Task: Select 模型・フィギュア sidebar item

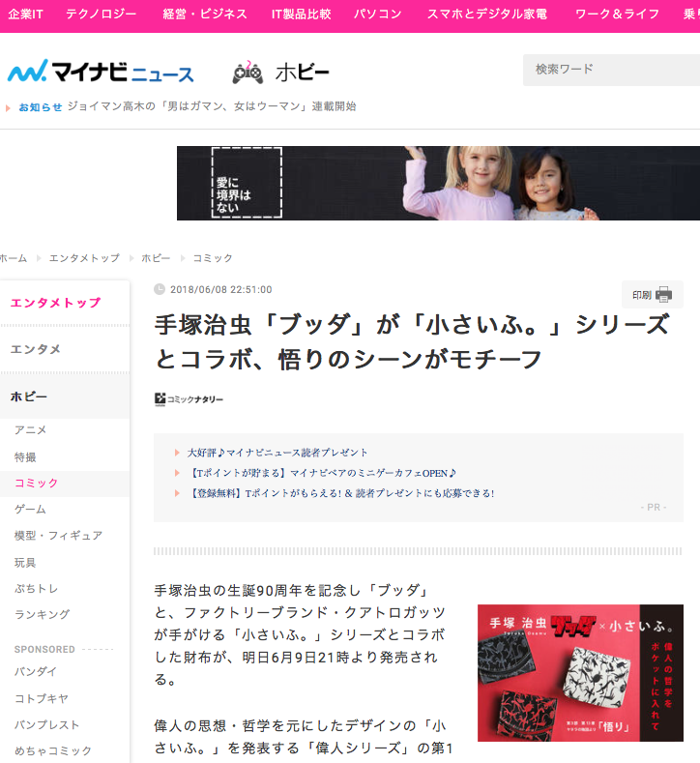Action: [58, 536]
